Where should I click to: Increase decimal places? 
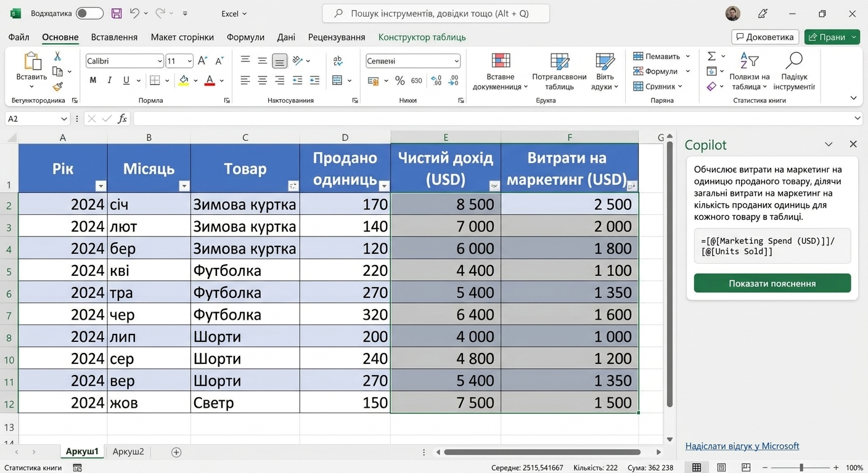coord(436,80)
